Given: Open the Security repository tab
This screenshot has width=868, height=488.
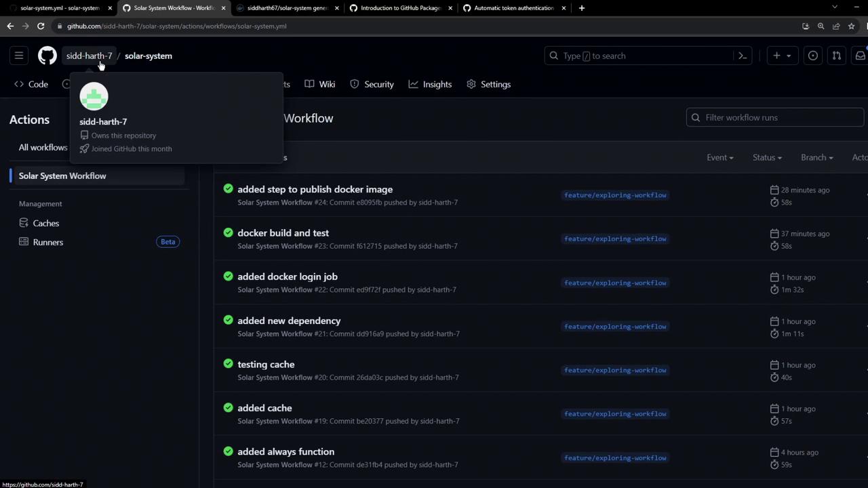Looking at the screenshot, I should coord(372,84).
